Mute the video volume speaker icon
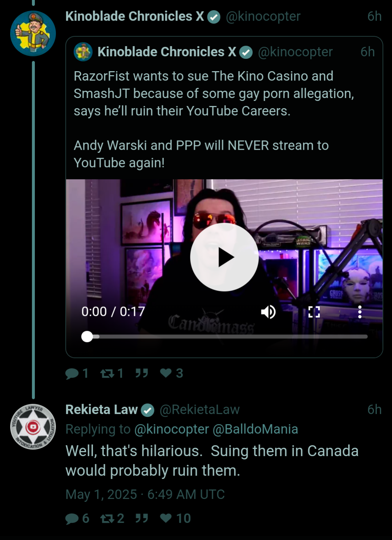 click(268, 312)
